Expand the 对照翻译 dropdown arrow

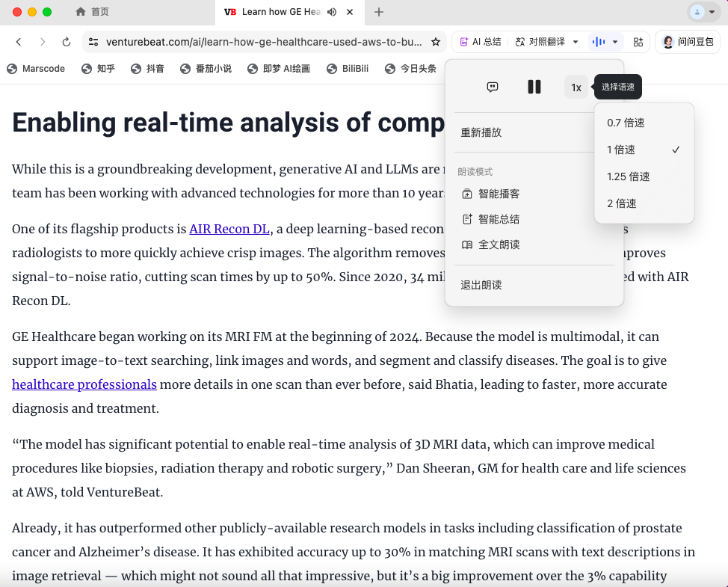pyautogui.click(x=576, y=42)
